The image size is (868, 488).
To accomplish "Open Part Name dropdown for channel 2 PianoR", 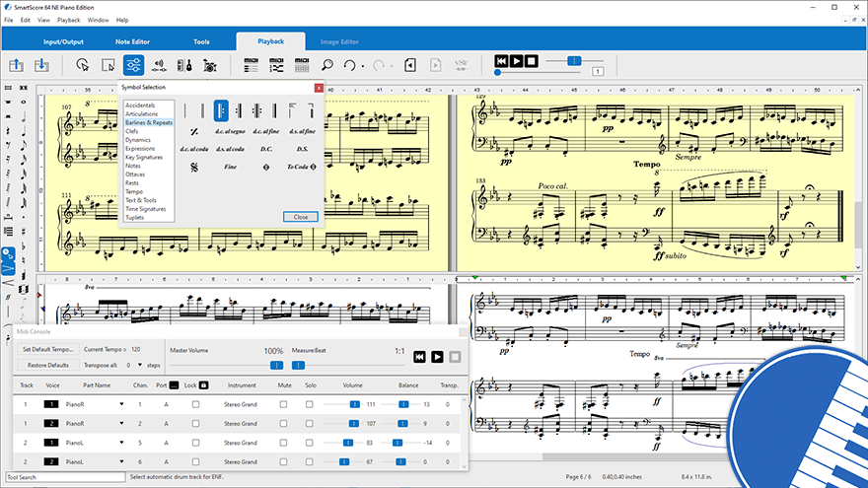I will 121,423.
